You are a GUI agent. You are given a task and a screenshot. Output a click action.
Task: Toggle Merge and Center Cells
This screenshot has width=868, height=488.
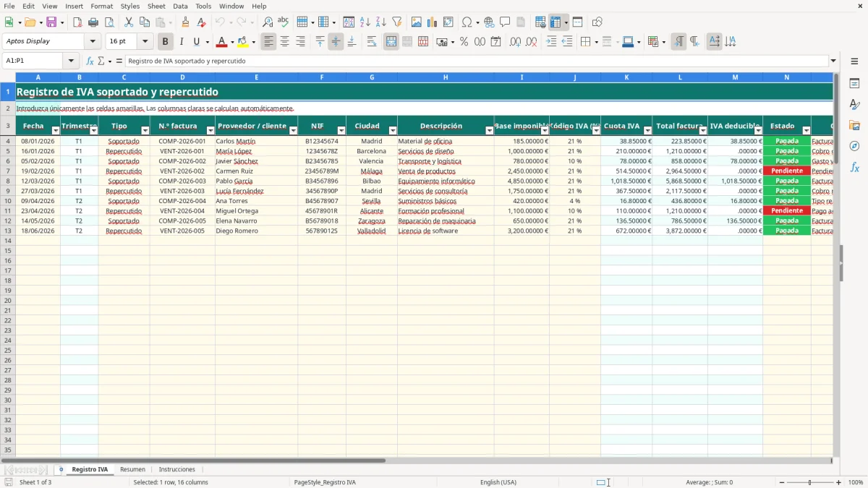[391, 42]
